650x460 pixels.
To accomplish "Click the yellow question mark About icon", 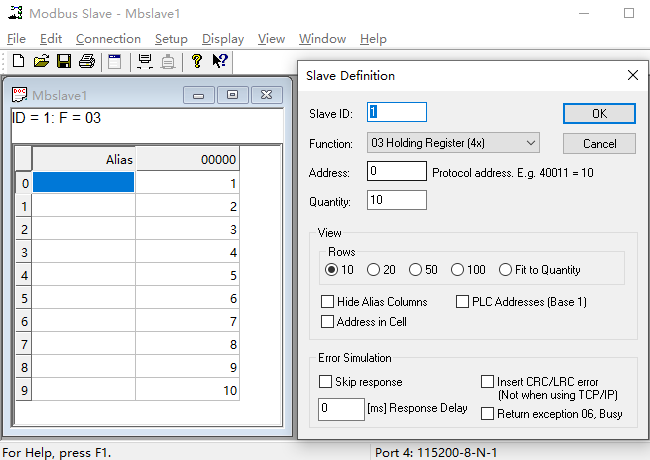I will [x=197, y=61].
